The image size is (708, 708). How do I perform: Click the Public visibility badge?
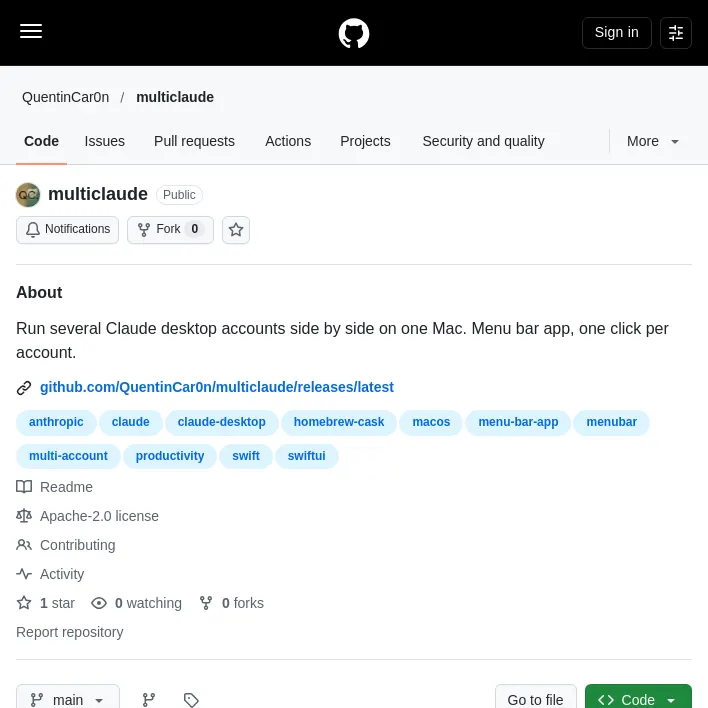179,195
